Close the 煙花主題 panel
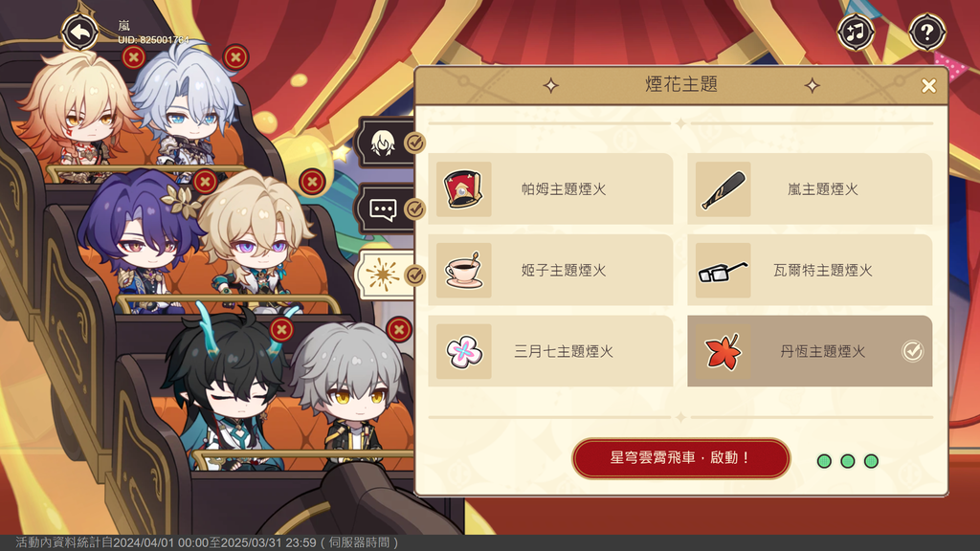980x551 pixels. pyautogui.click(x=928, y=85)
